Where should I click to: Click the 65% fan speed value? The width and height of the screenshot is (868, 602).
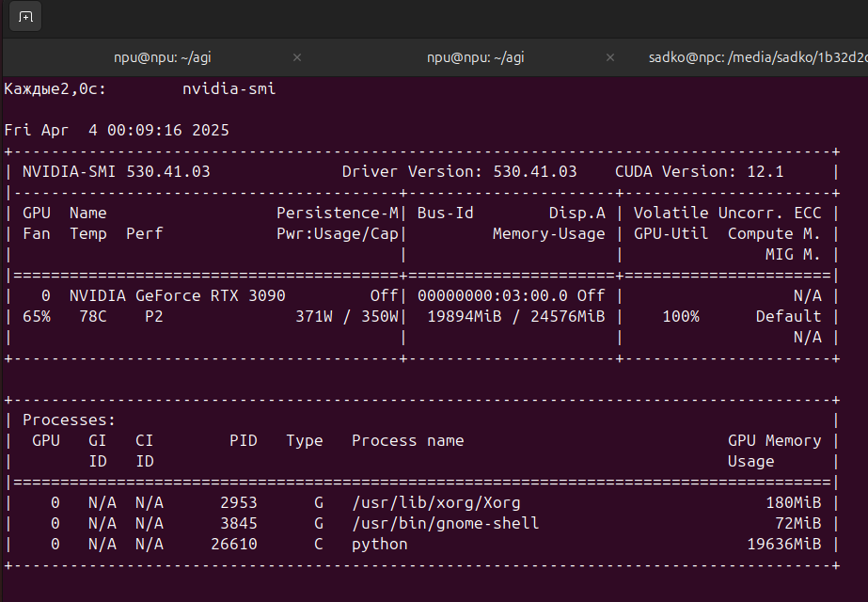(x=36, y=316)
